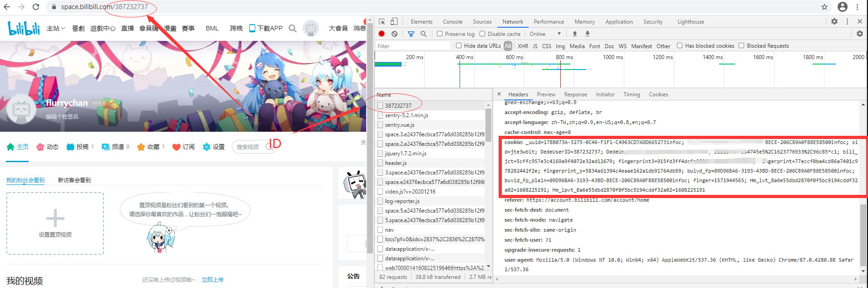Select the DevTools inspect element icon
The width and height of the screenshot is (868, 288).
tap(382, 21)
